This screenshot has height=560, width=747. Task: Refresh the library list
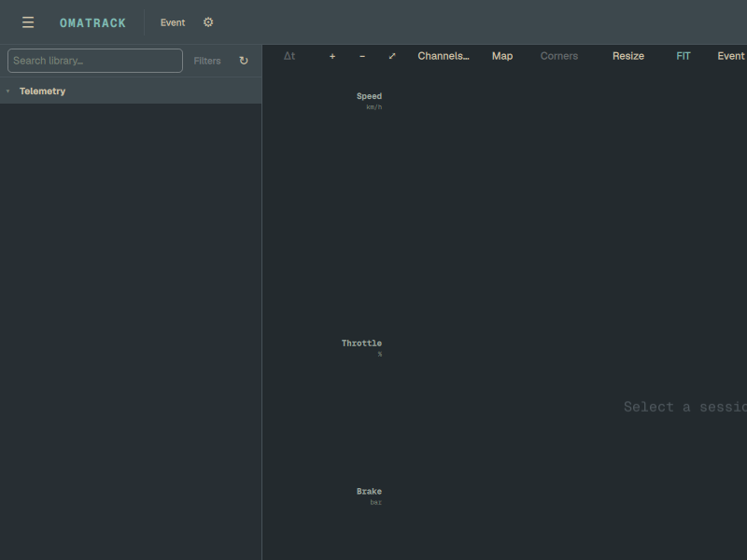(244, 61)
